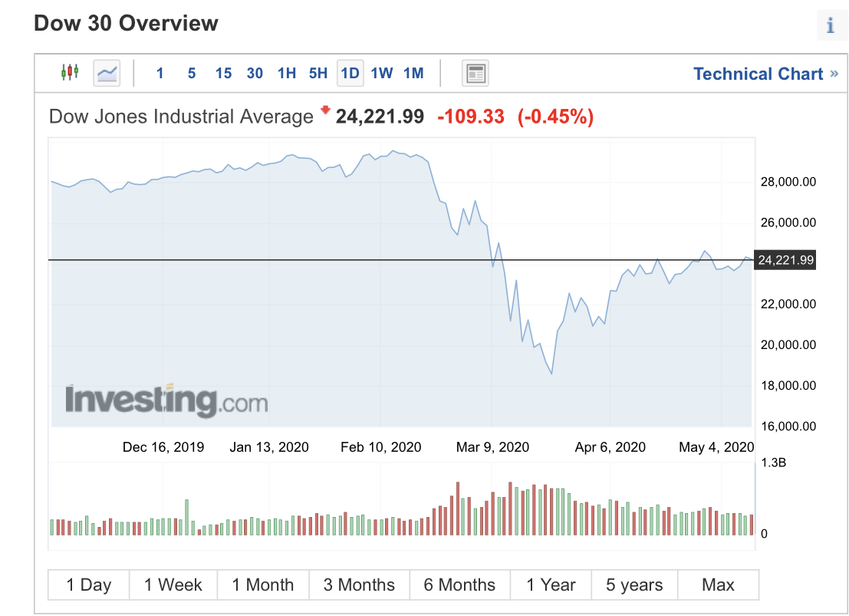The height and width of the screenshot is (616, 849).
Task: Click the double-arrow after Technical Chart
Action: pos(834,74)
